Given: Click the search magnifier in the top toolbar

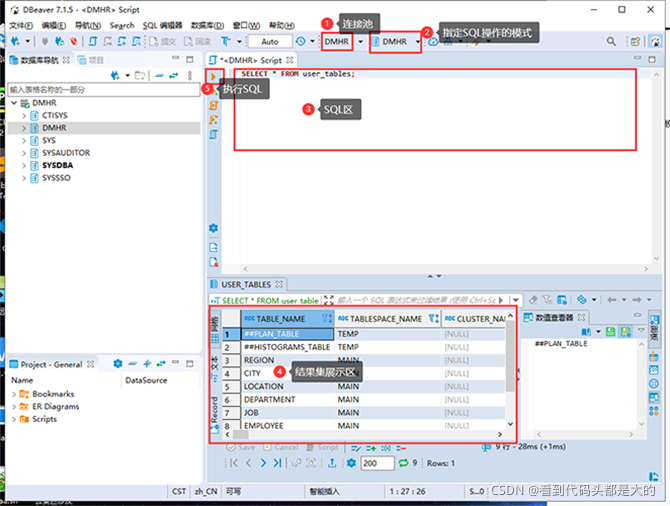Looking at the screenshot, I should pos(611,41).
